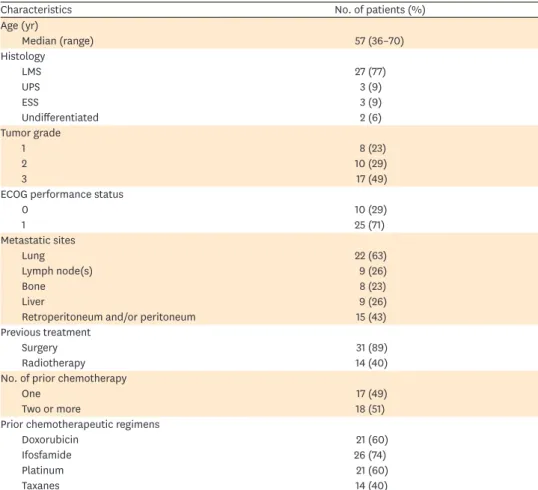This screenshot has height=490, width=538.
Task: Select the 'Previous treatment' heading
Action: [46, 332]
